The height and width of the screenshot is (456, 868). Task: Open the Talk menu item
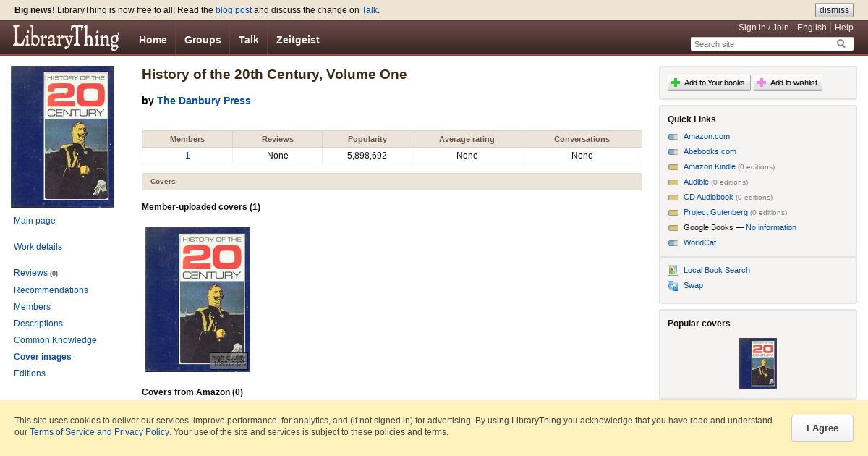click(x=248, y=40)
